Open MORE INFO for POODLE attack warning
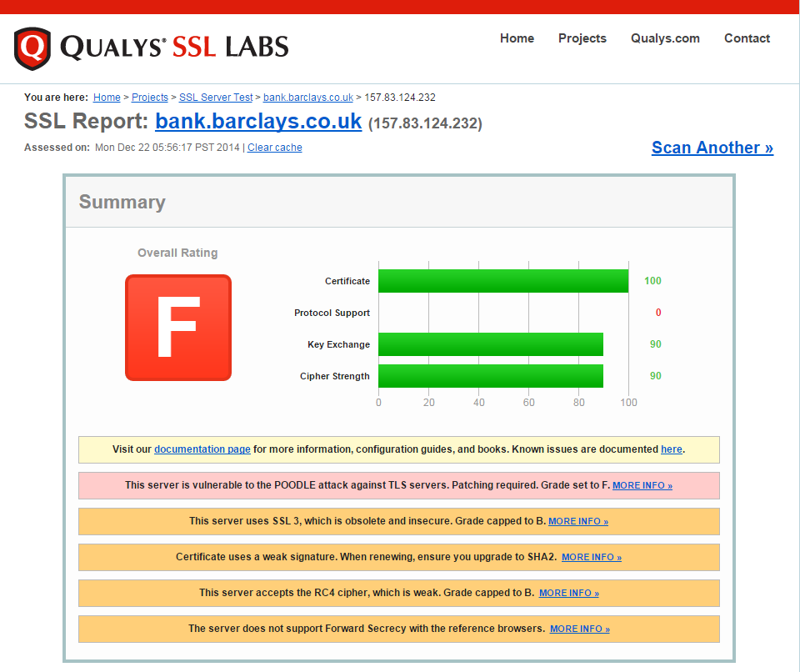This screenshot has height=672, width=800. pos(642,485)
